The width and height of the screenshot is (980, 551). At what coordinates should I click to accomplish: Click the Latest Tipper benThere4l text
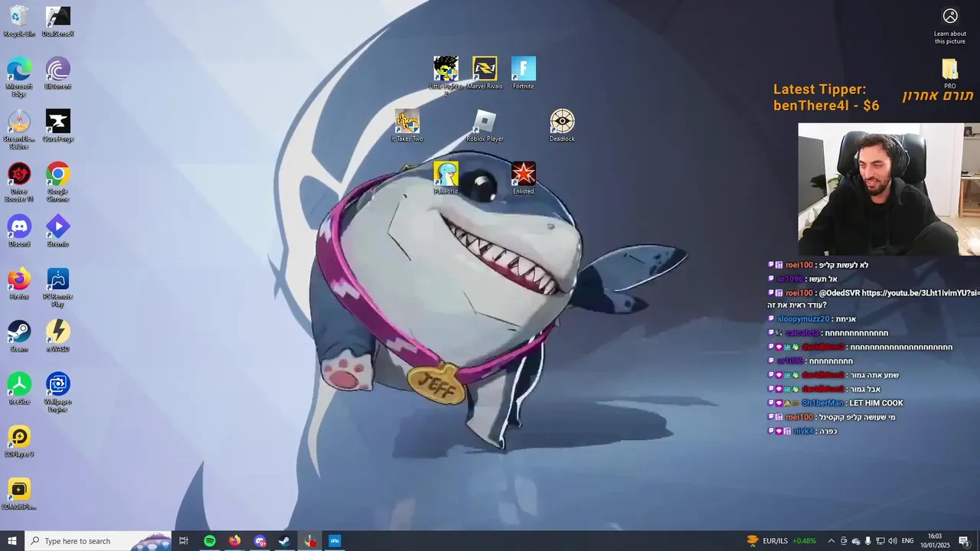826,97
